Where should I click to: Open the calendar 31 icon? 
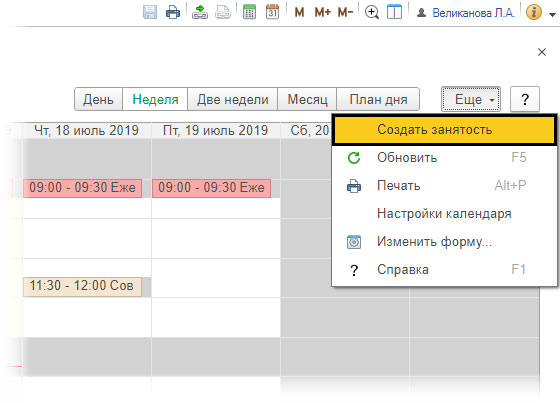click(272, 12)
